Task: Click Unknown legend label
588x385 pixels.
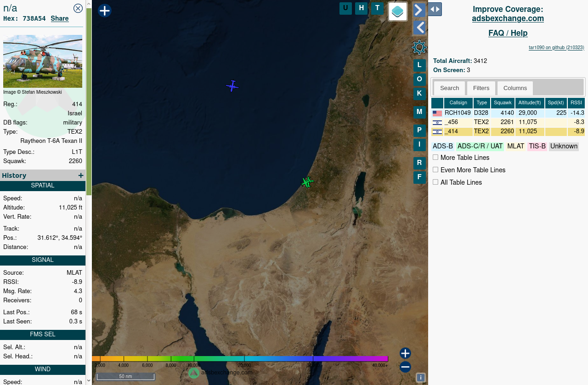Action: [564, 147]
